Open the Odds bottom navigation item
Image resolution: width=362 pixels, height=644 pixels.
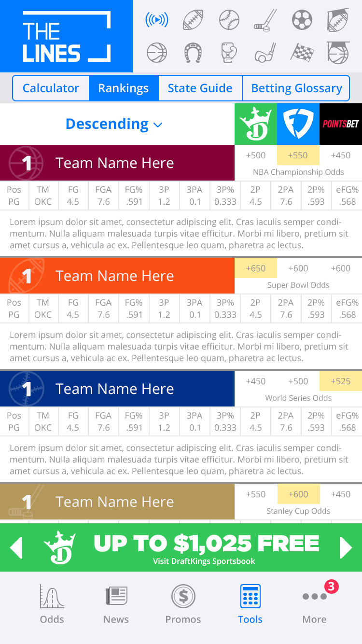pos(52,603)
